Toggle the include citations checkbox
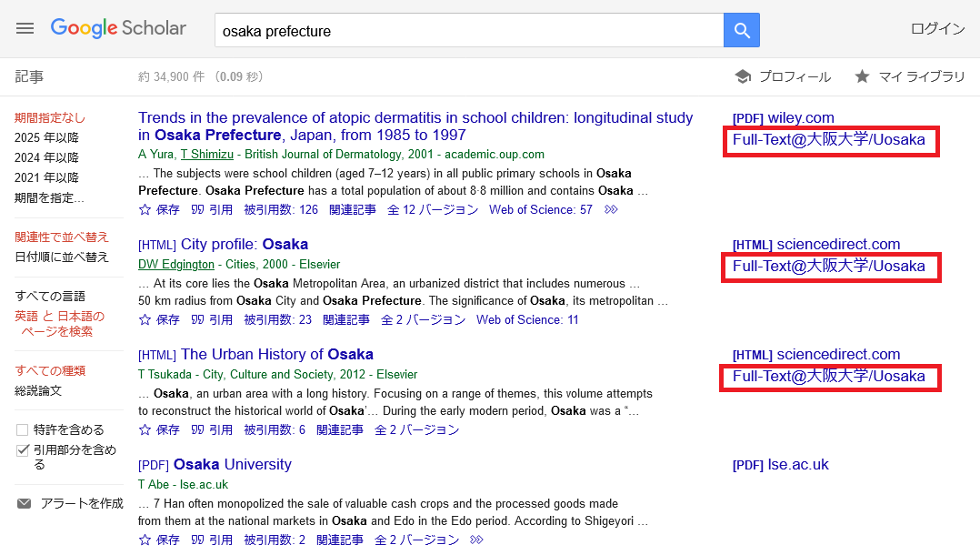The width and height of the screenshot is (980, 555). coord(23,449)
